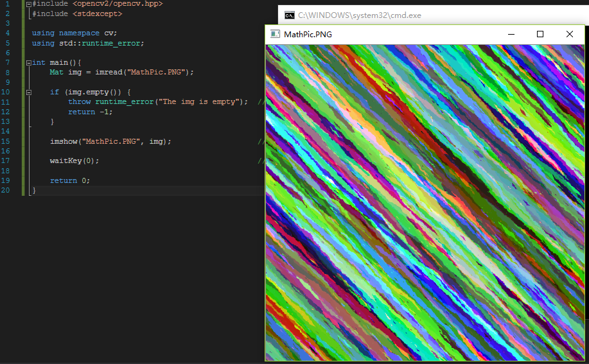Image resolution: width=589 pixels, height=364 pixels.
Task: Click 'std::runtime_error' on line 5
Action: (x=100, y=43)
